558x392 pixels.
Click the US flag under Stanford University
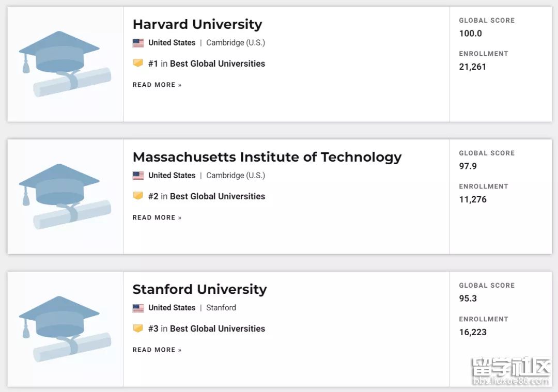(138, 308)
